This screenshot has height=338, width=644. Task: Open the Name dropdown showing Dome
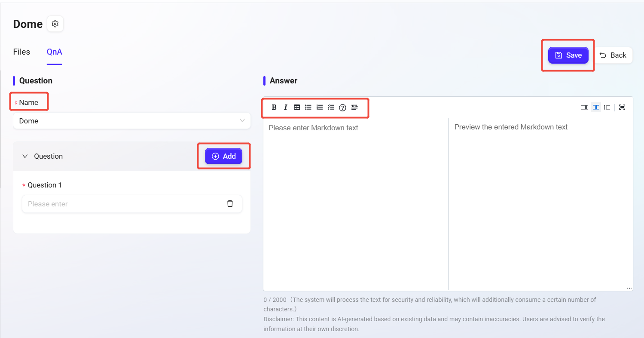pyautogui.click(x=131, y=121)
